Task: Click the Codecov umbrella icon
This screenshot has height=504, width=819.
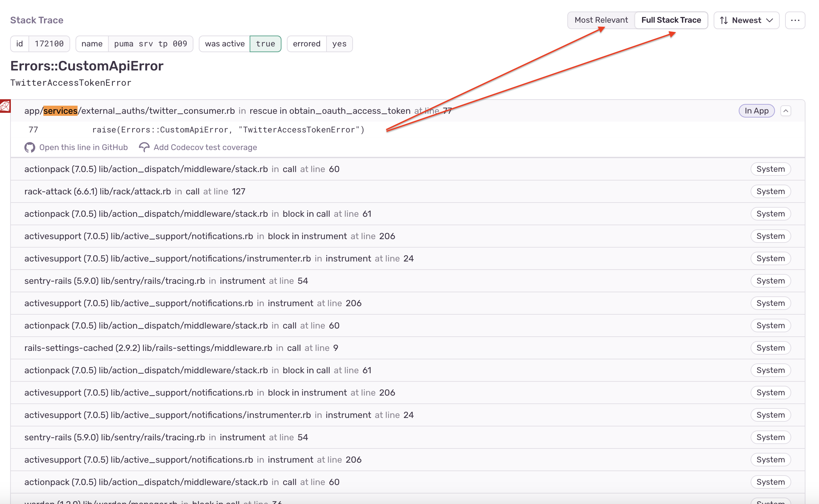Action: [x=144, y=147]
